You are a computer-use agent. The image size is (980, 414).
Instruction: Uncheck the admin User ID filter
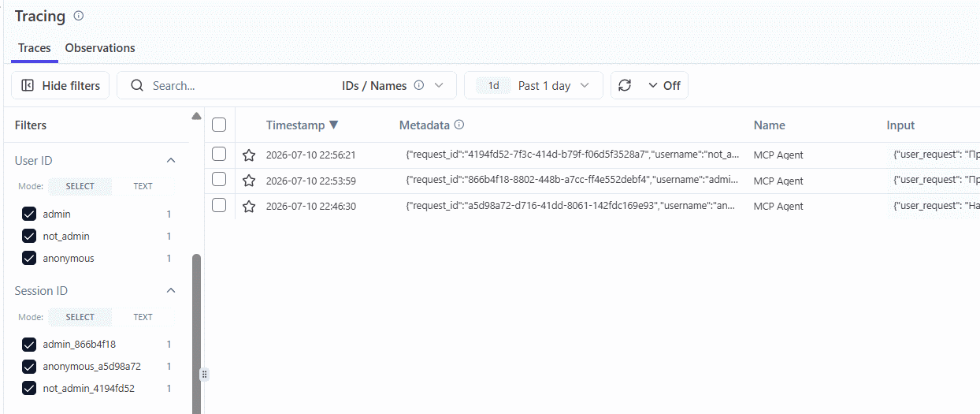click(x=29, y=214)
